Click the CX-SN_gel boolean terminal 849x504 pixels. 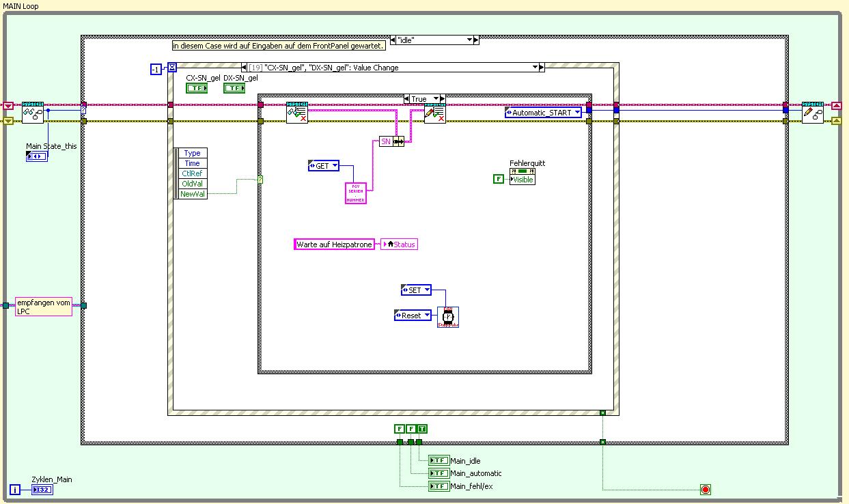197,88
